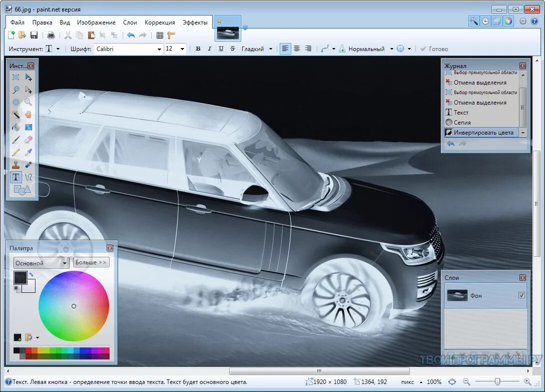
Task: Toggle the Colors window button at top right
Action: coord(508,21)
